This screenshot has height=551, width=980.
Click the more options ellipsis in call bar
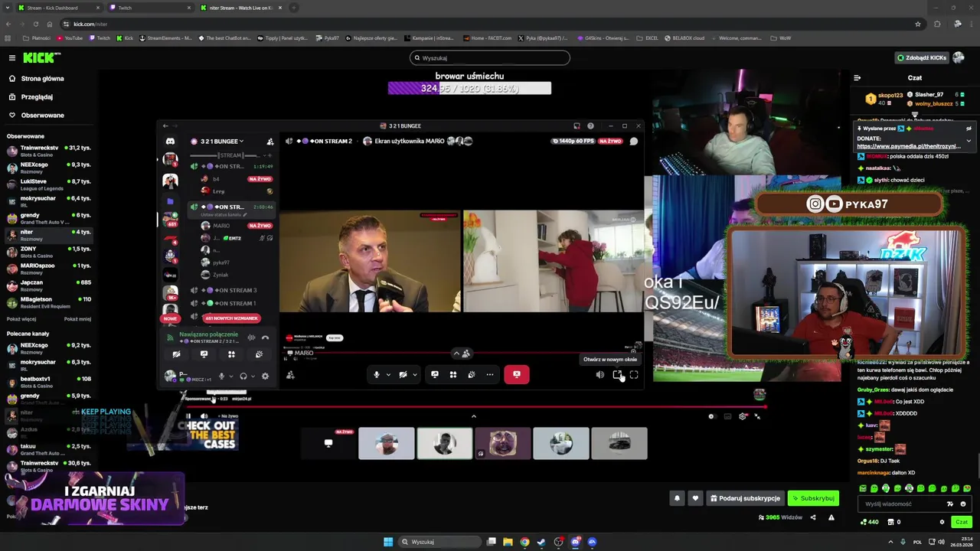pyautogui.click(x=490, y=374)
